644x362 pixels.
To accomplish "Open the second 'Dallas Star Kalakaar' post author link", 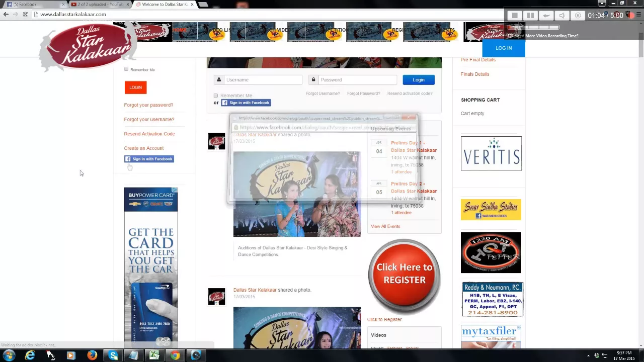I will (255, 290).
